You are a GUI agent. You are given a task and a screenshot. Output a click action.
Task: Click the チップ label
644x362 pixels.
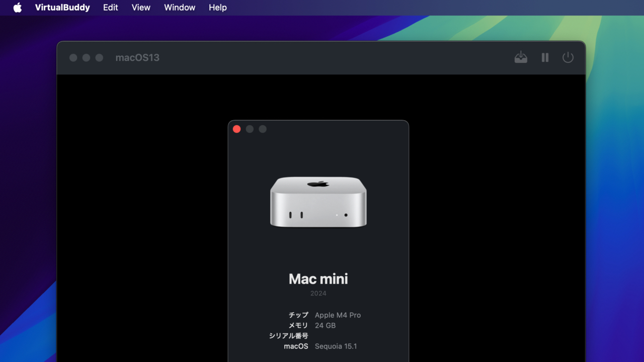298,315
